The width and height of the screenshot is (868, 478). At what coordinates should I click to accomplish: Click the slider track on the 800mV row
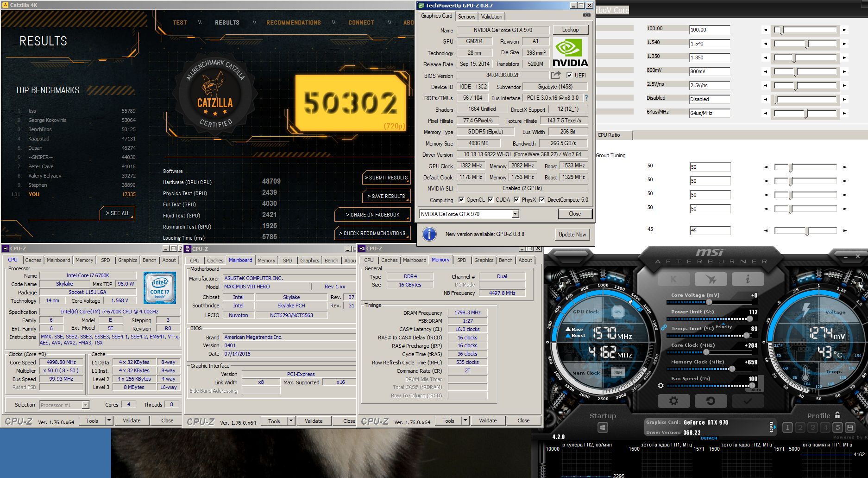(805, 71)
